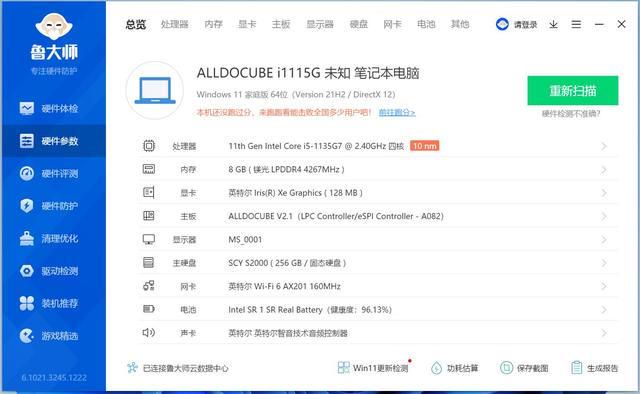Image resolution: width=640 pixels, height=394 pixels.
Task: Click 保存截图 icon at bottom
Action: tap(507, 368)
